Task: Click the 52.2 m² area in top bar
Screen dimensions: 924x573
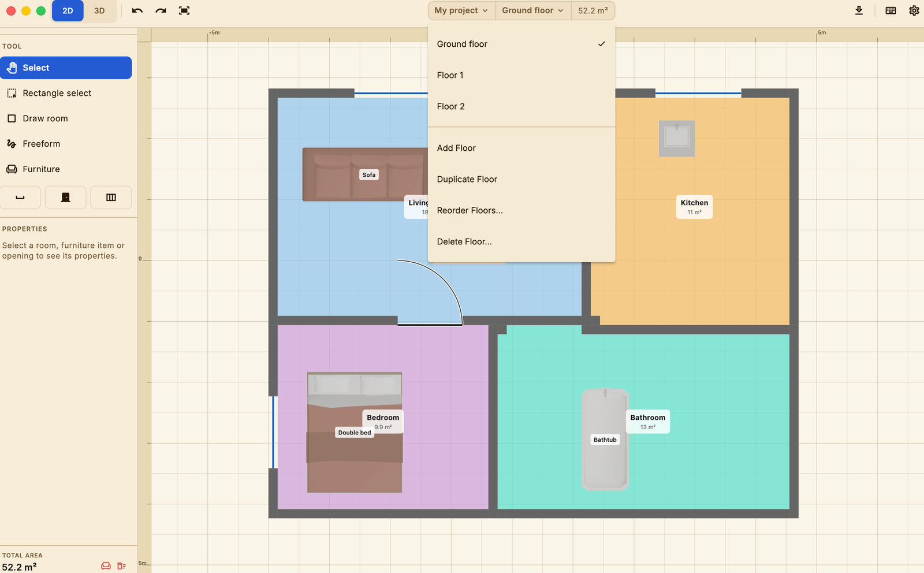Action: coord(593,10)
